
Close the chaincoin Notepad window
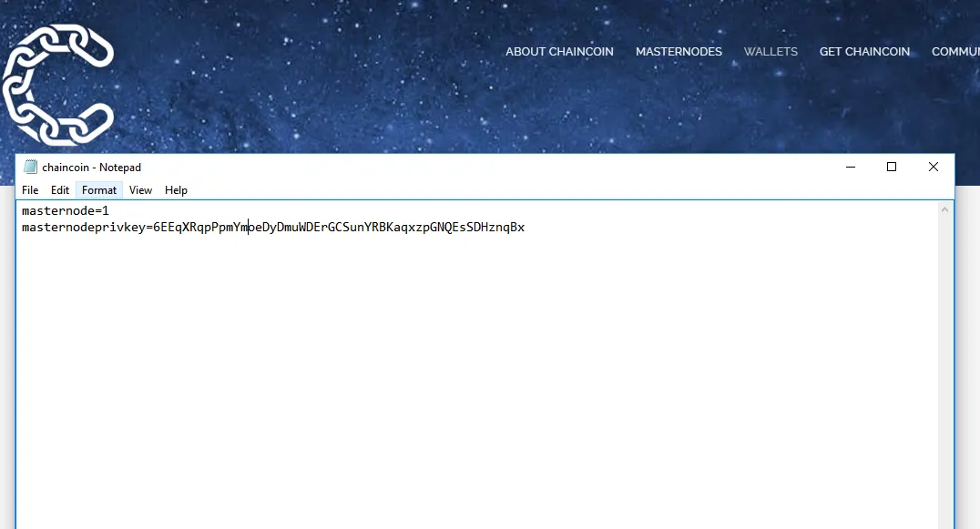click(x=934, y=167)
